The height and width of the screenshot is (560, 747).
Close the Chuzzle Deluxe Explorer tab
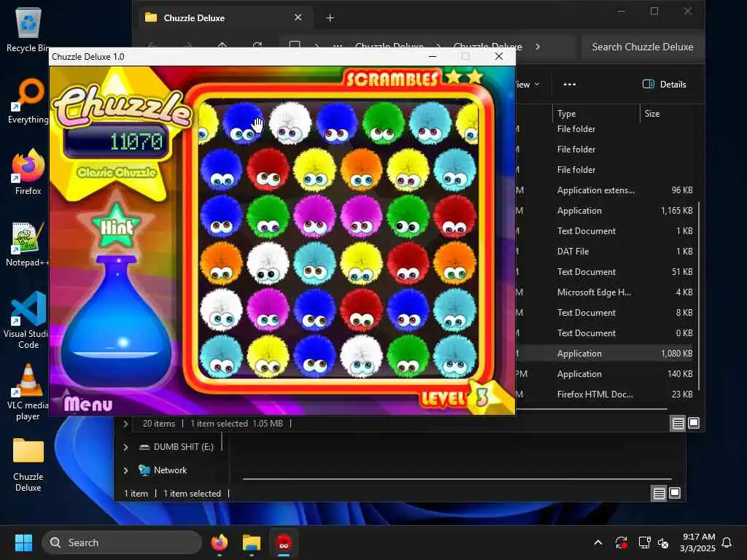[x=298, y=17]
